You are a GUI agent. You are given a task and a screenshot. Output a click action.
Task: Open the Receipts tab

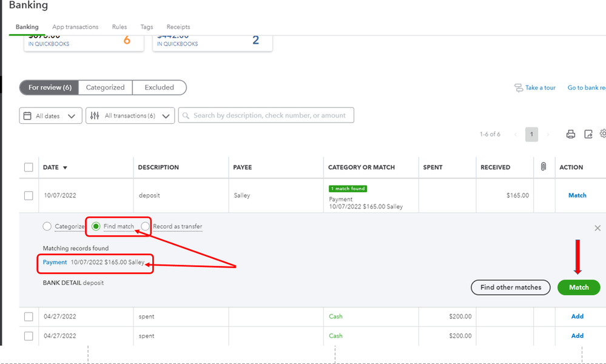(x=178, y=27)
